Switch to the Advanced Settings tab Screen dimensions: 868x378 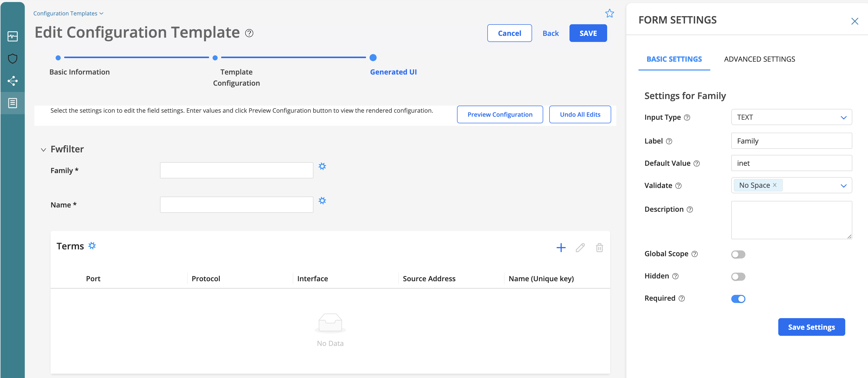click(759, 59)
